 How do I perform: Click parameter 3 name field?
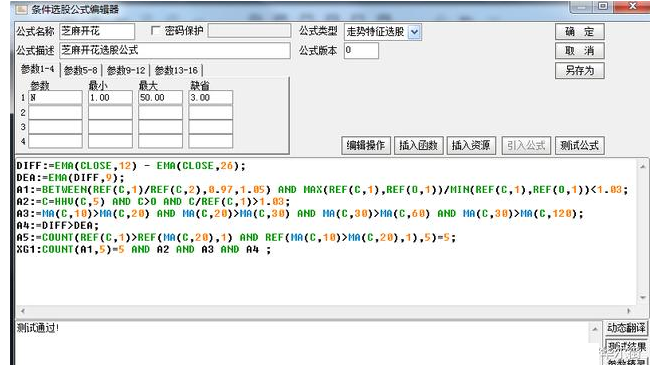click(55, 127)
